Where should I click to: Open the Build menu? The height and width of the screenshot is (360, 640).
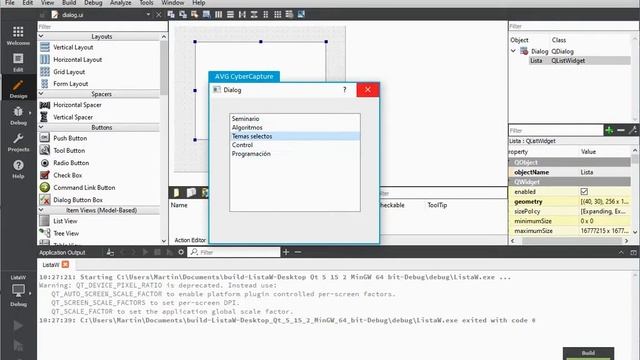pyautogui.click(x=69, y=3)
